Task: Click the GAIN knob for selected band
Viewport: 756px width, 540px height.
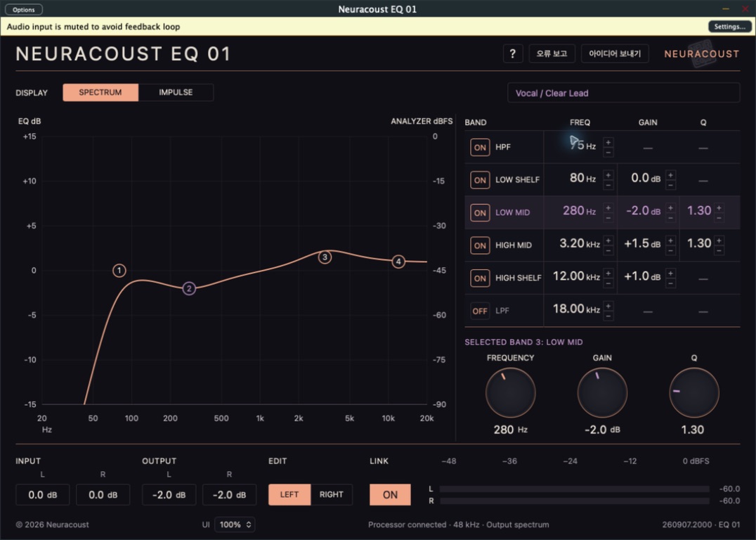Action: click(602, 393)
